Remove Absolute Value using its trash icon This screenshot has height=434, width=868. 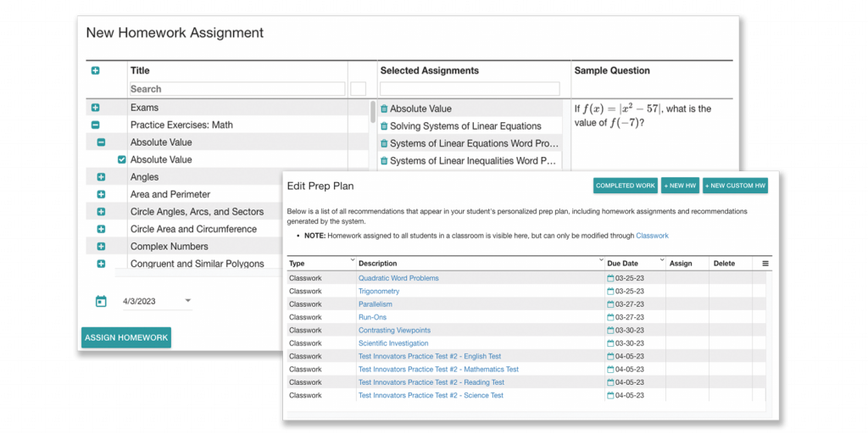(384, 108)
